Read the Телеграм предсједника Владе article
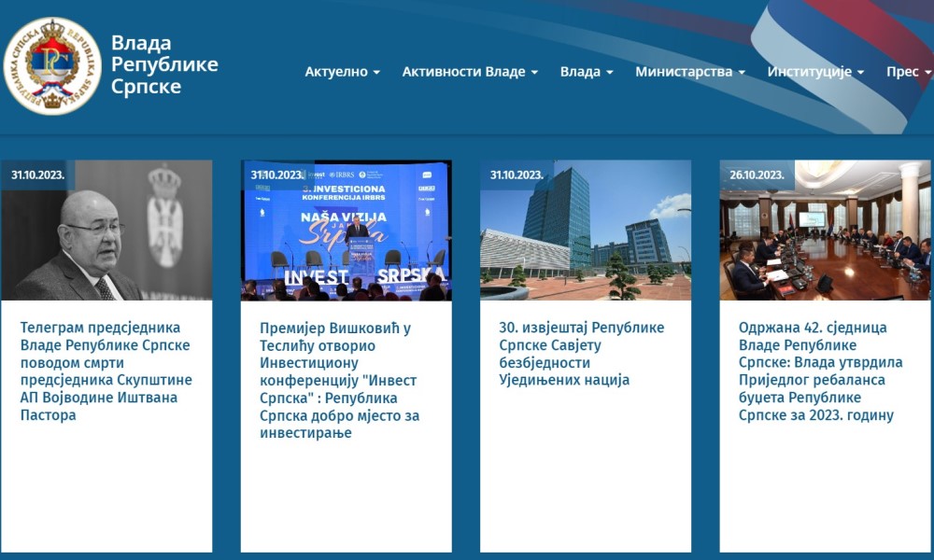The height and width of the screenshot is (560, 934). tap(106, 371)
